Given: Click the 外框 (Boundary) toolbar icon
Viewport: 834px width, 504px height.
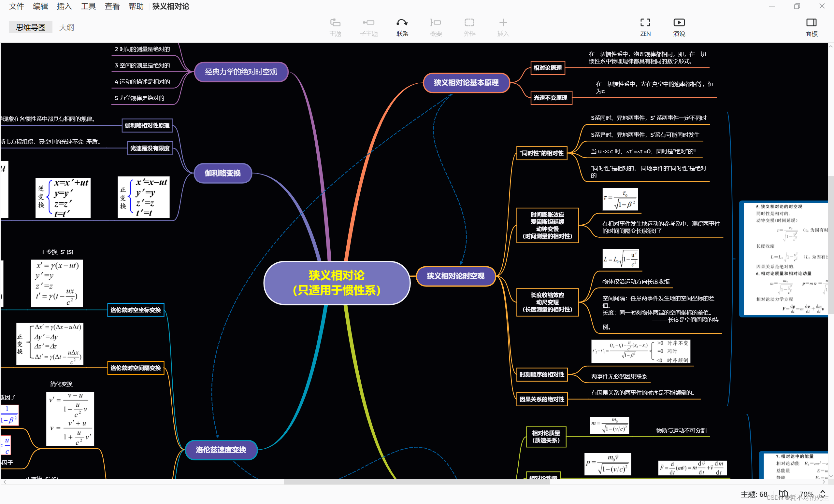Looking at the screenshot, I should (x=469, y=27).
